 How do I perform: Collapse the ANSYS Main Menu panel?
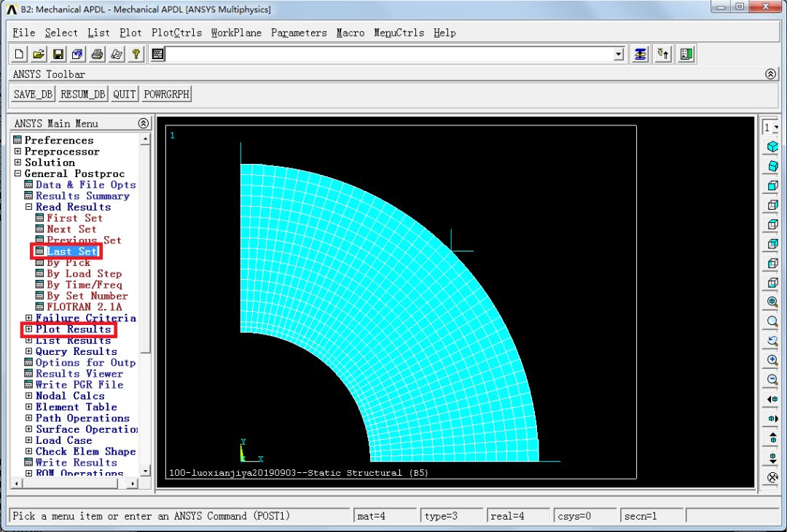pyautogui.click(x=142, y=122)
